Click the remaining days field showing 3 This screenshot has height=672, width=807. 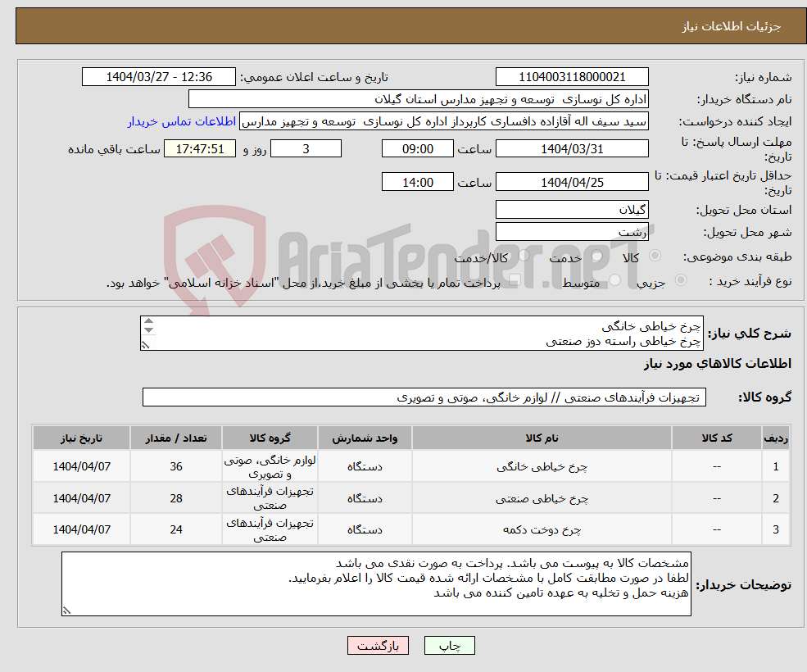click(306, 149)
